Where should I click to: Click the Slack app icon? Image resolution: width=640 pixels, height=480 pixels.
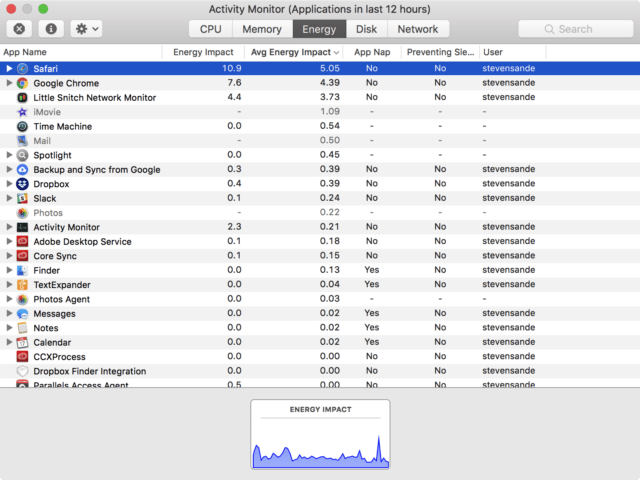[22, 199]
